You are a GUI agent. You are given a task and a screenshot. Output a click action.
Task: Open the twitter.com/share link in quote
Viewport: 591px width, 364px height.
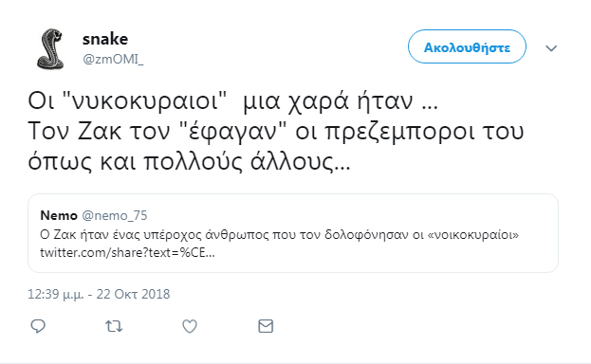point(127,252)
